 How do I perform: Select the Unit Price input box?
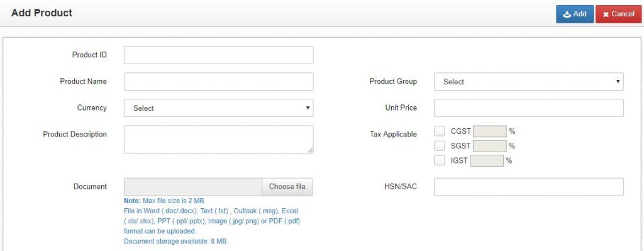(528, 108)
